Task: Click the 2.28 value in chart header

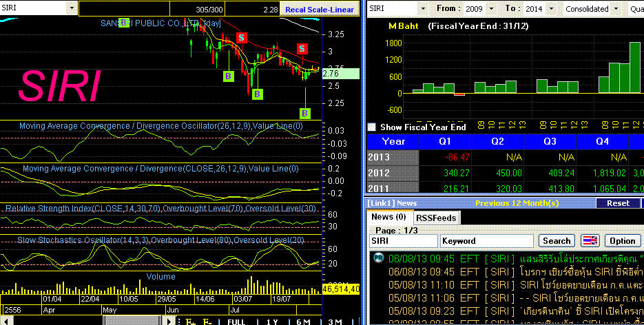Action: [271, 10]
